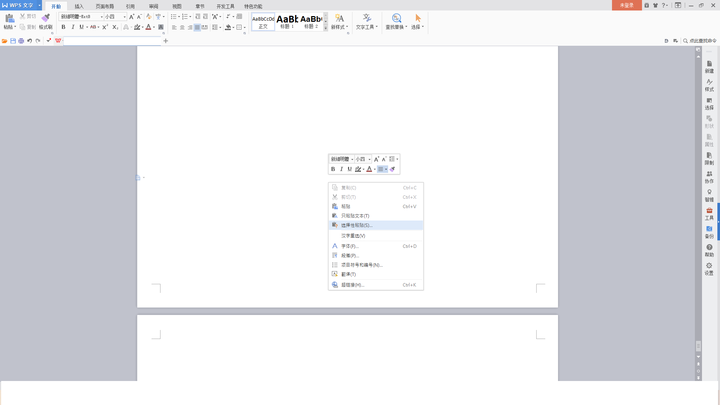
Task: Open the ribbon font name dropdown
Action: click(101, 17)
